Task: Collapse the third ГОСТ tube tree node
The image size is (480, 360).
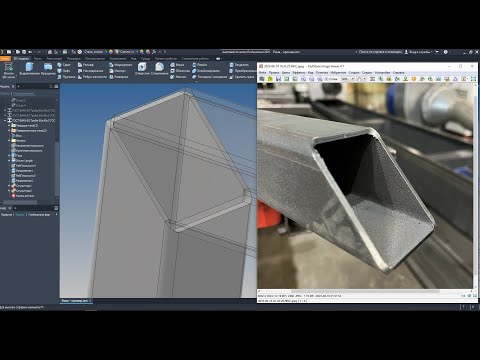Action: tap(5, 120)
